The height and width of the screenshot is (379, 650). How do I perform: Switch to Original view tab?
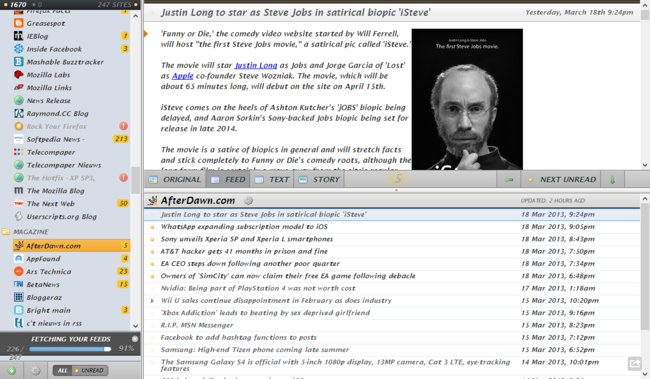pos(174,180)
